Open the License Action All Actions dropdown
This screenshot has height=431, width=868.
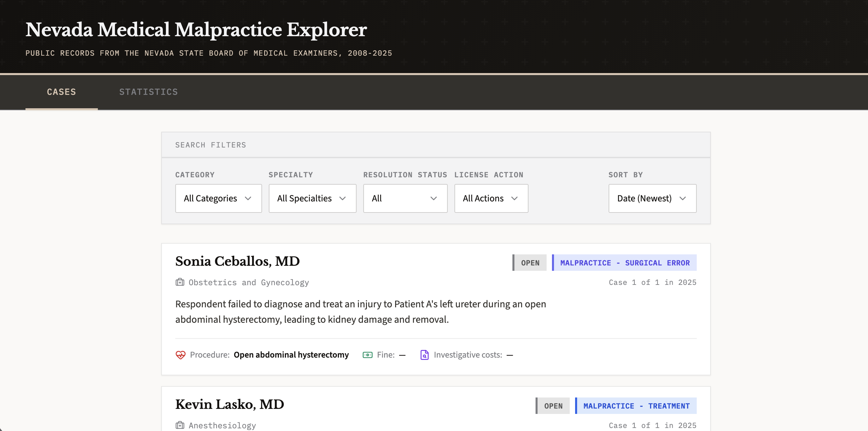(x=491, y=198)
